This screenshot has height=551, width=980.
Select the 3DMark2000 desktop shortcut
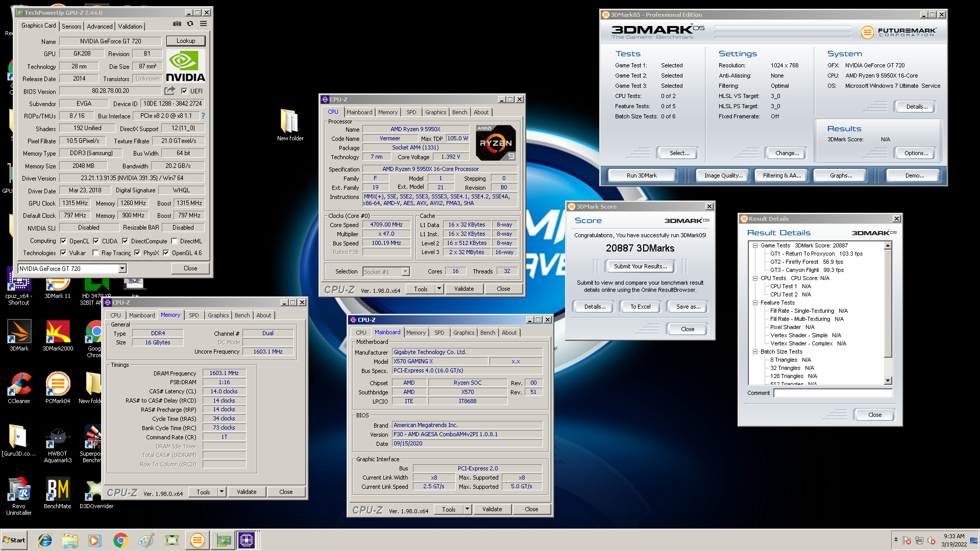(58, 336)
